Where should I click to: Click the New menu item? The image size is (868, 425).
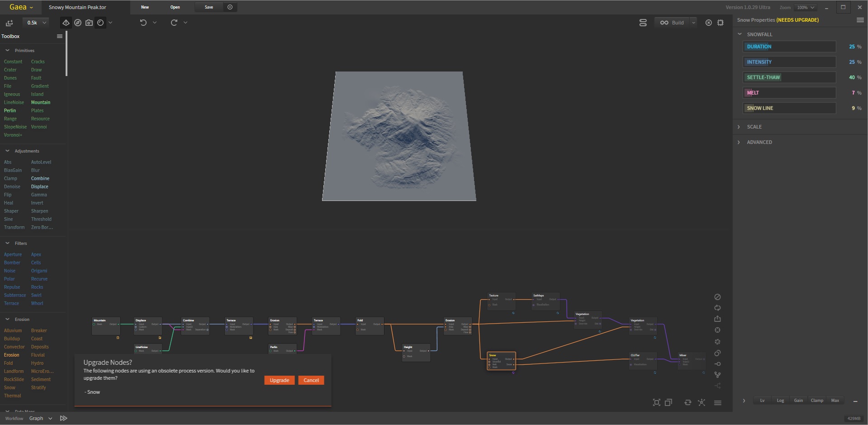pos(145,7)
